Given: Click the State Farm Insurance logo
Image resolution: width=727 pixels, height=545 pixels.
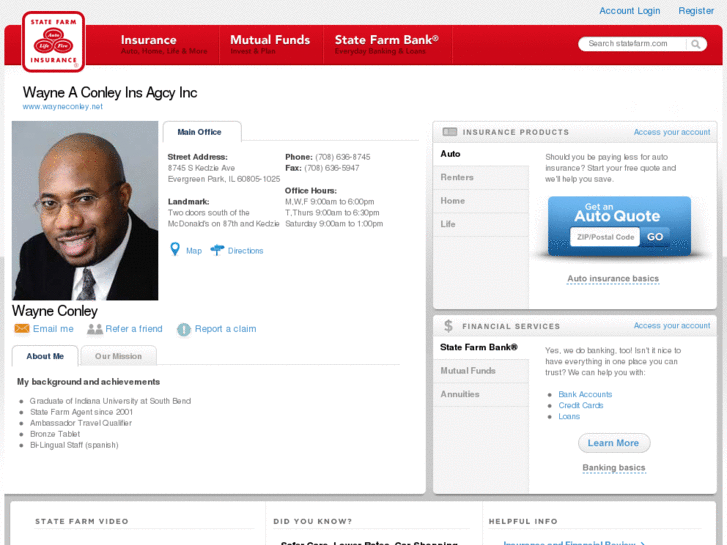Looking at the screenshot, I should click(53, 42).
